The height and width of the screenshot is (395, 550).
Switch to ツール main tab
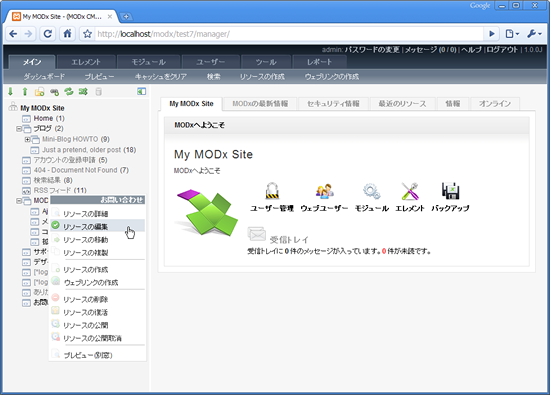pyautogui.click(x=266, y=62)
